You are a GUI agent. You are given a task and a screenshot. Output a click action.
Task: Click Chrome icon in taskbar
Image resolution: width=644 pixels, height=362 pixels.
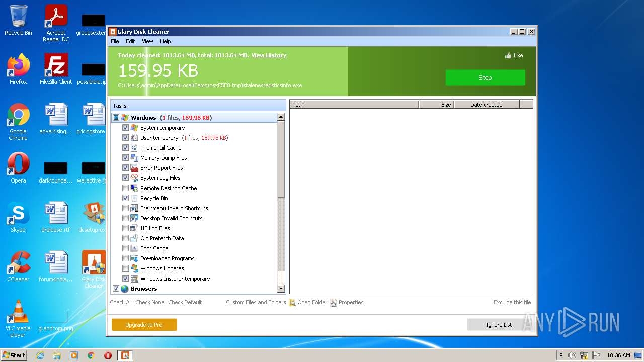(91, 355)
